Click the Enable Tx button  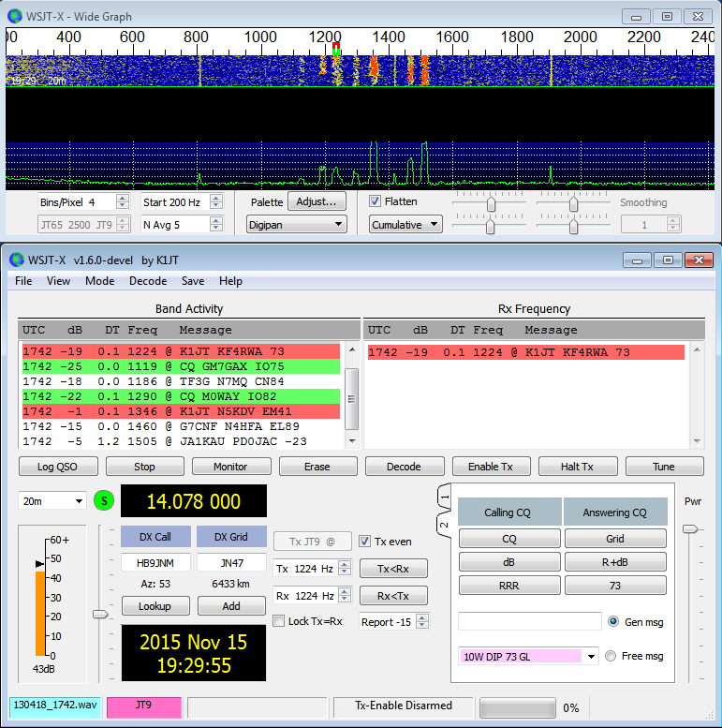tap(492, 467)
